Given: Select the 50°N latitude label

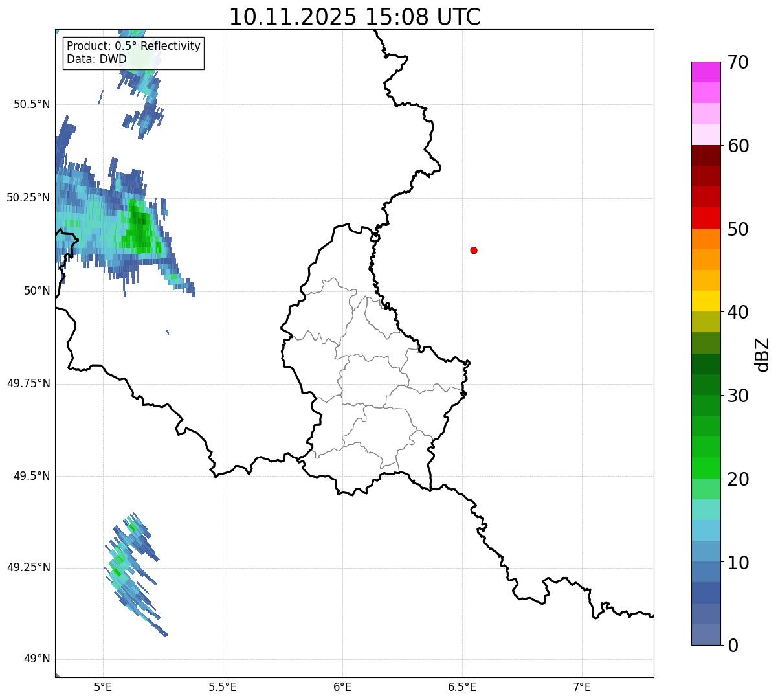Looking at the screenshot, I should pos(37,291).
